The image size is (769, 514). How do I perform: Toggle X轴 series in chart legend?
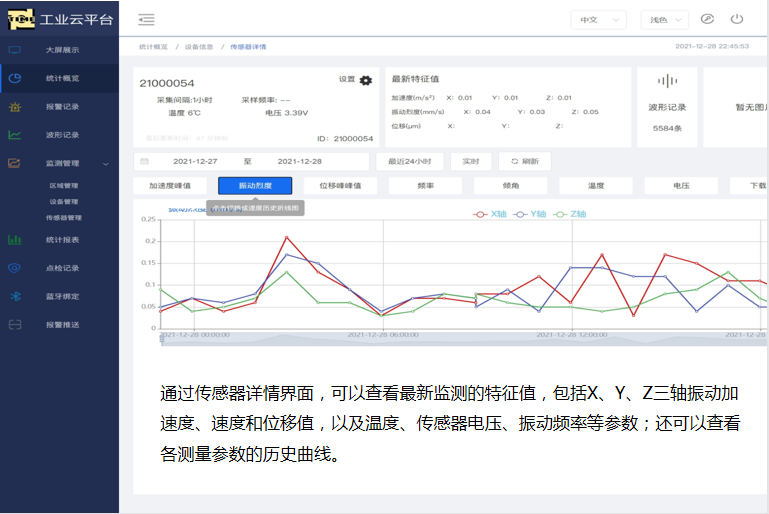[x=489, y=214]
